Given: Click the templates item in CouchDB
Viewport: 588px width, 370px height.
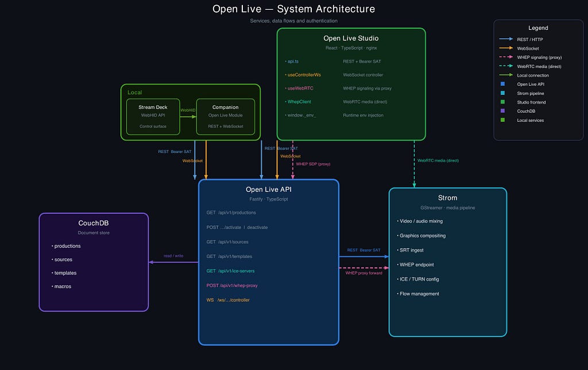Looking at the screenshot, I should 64,273.
